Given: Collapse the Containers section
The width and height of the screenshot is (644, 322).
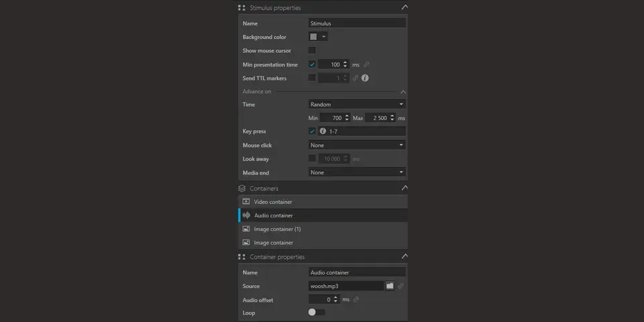Looking at the screenshot, I should tap(405, 188).
